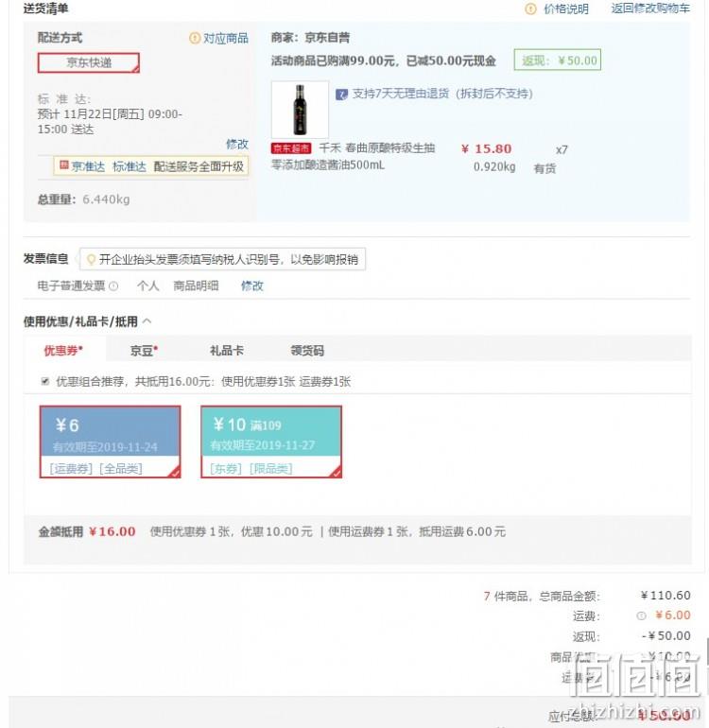Image resolution: width=709 pixels, height=728 pixels.
Task: Select 京东快递 delivery method
Action: (x=89, y=62)
